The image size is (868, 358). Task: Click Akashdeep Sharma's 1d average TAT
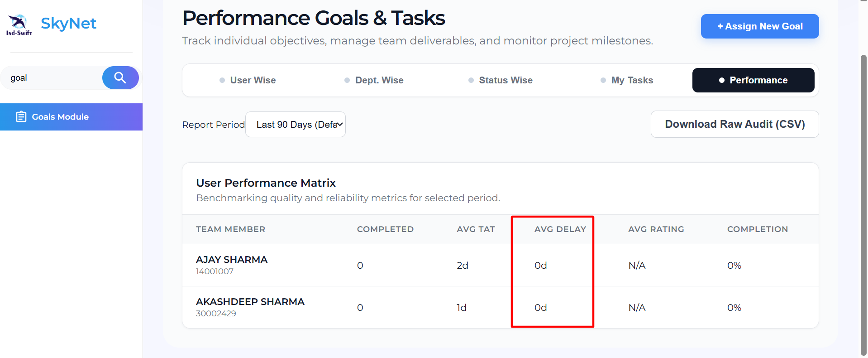[462, 308]
